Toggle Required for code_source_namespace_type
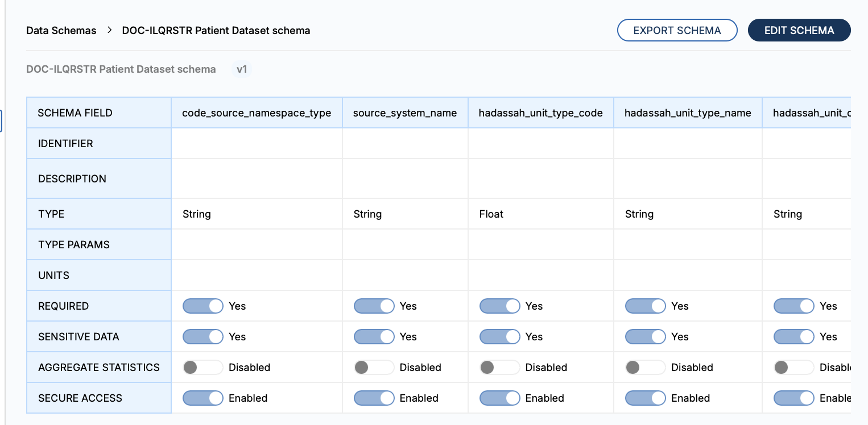The width and height of the screenshot is (868, 425). click(x=203, y=306)
